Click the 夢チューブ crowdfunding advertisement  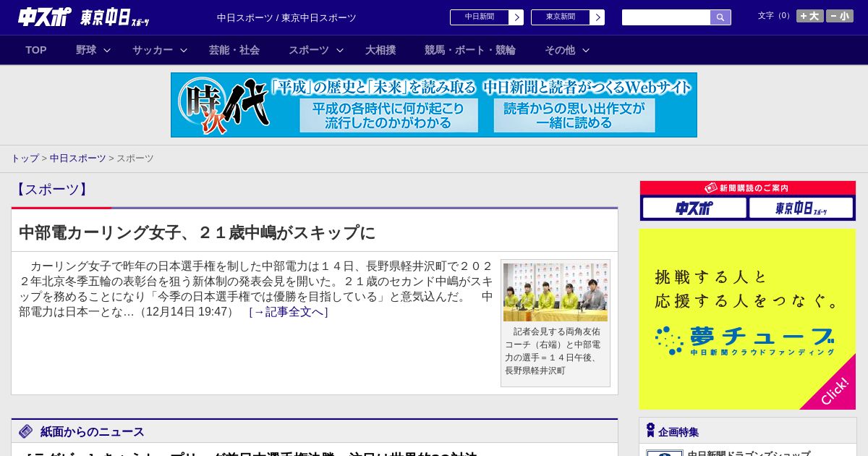(x=747, y=319)
